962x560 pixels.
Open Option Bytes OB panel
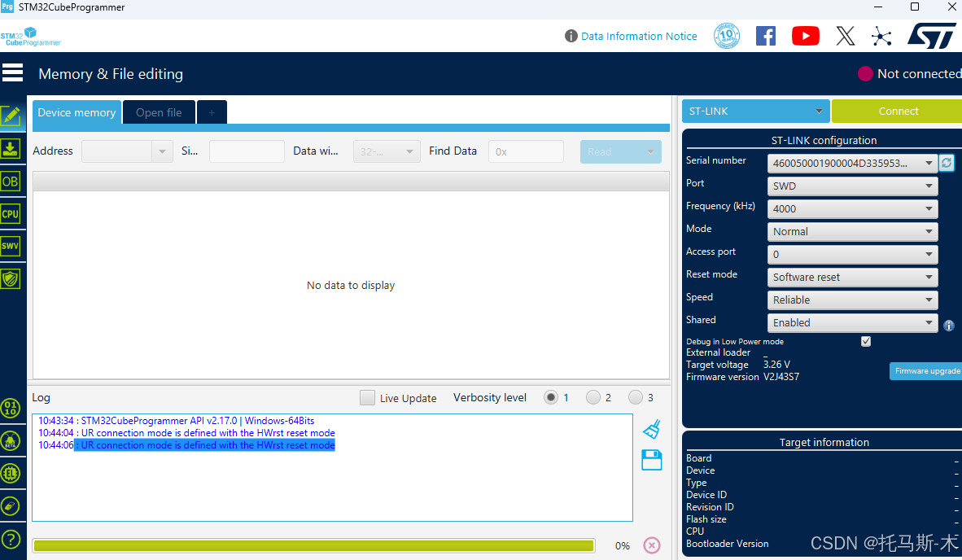click(11, 182)
